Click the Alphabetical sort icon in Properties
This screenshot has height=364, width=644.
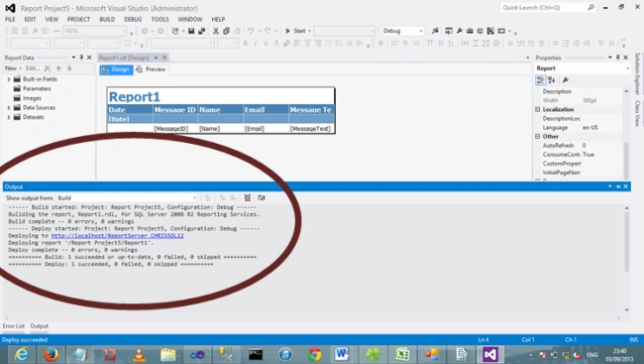[552, 80]
